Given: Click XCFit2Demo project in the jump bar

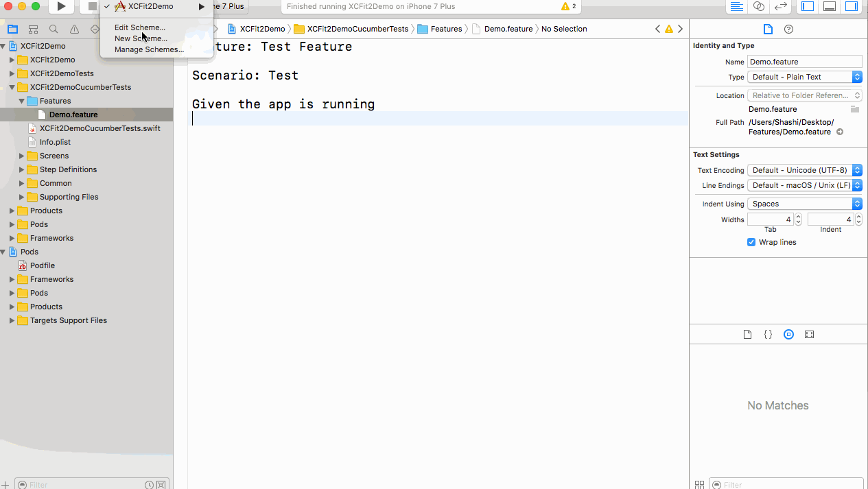Looking at the screenshot, I should click(256, 29).
